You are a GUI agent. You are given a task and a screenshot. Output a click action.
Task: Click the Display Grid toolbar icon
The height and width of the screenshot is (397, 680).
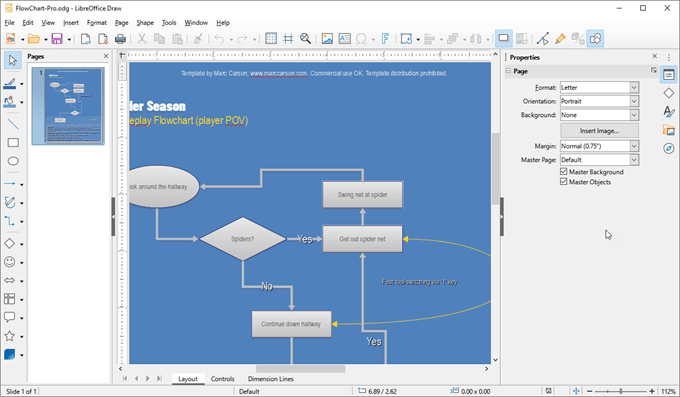pos(271,39)
